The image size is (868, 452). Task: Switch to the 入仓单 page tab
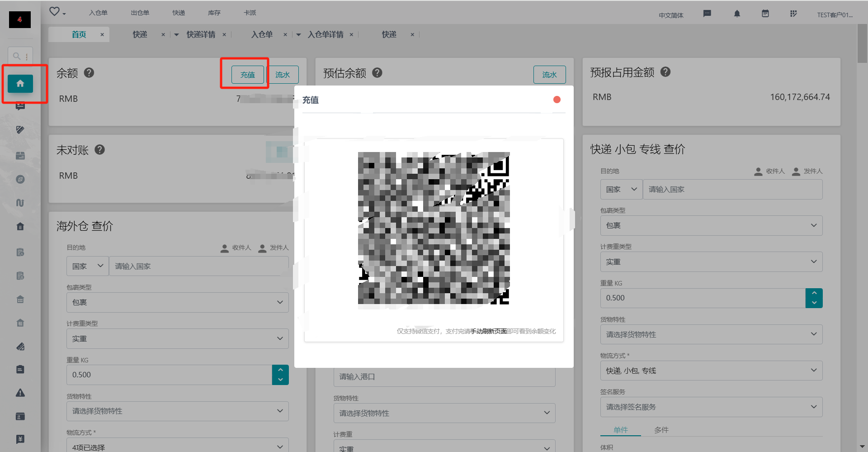click(x=262, y=34)
